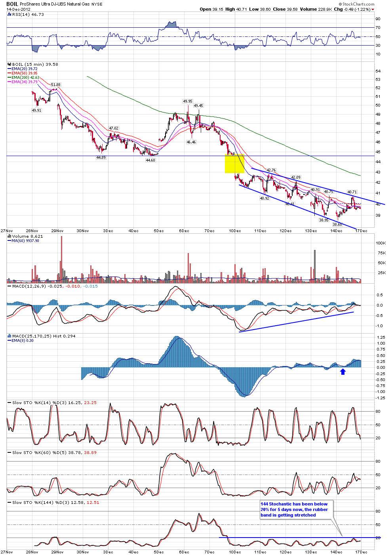Click the MACD(12,26,9) values label

pos(55,286)
